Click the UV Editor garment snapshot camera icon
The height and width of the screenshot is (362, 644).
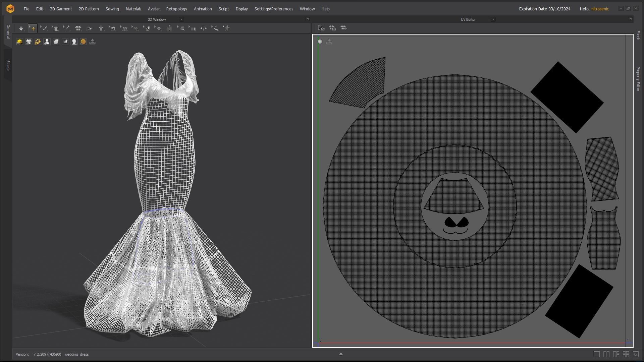tap(332, 28)
